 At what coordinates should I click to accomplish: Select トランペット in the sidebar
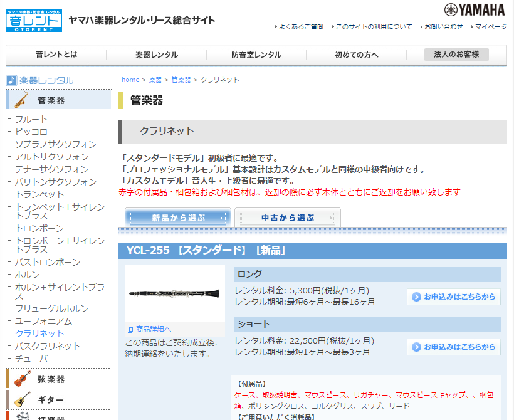click(39, 194)
